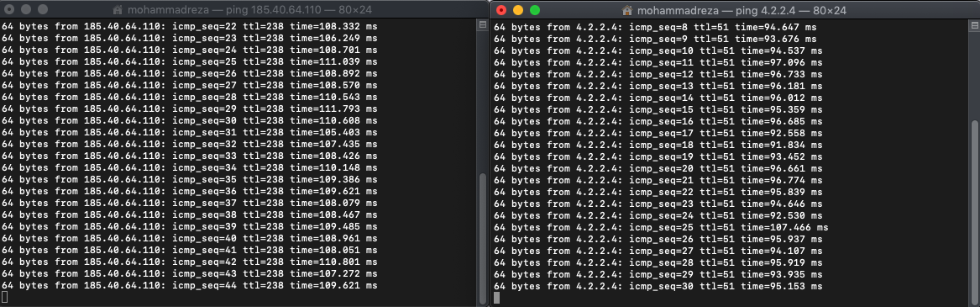Screen dimensions: 980x307
Task: Click the cursor prompt in 4.2.2.4 window
Action: (497, 299)
